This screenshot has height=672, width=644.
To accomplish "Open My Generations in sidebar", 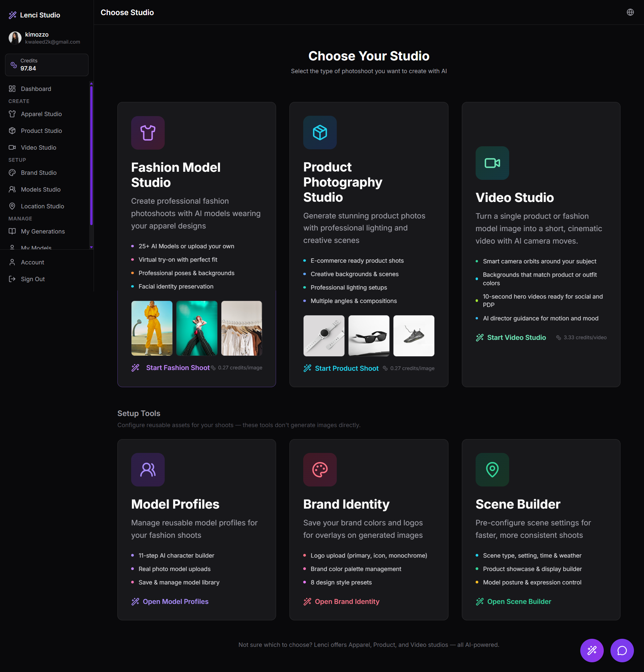I will (43, 231).
